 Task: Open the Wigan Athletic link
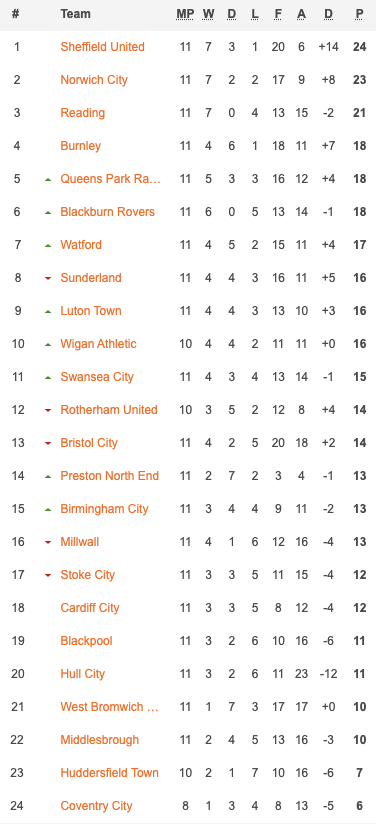coord(98,344)
